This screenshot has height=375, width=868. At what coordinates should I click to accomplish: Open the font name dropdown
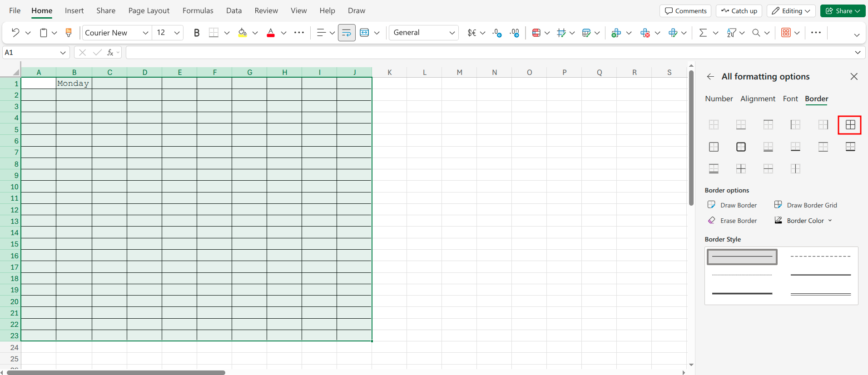point(145,33)
